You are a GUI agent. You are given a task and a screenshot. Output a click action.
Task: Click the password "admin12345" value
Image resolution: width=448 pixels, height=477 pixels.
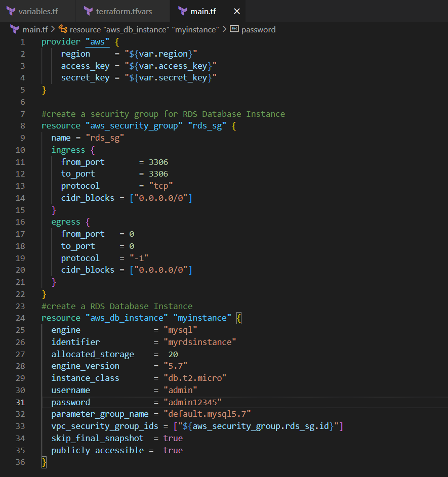pyautogui.click(x=192, y=402)
